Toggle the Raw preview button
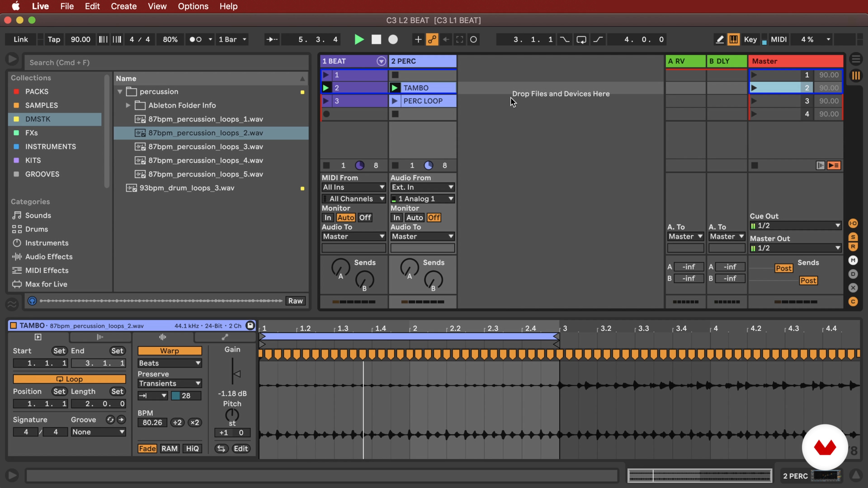868x488 pixels. (295, 301)
